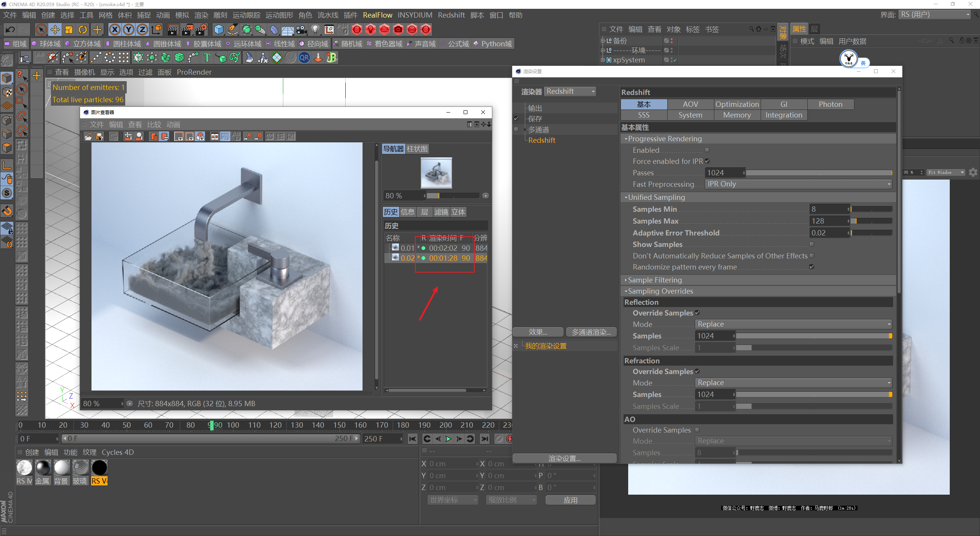This screenshot has width=980, height=536.
Task: Adjust the Reflection Samples slider
Action: coord(814,336)
